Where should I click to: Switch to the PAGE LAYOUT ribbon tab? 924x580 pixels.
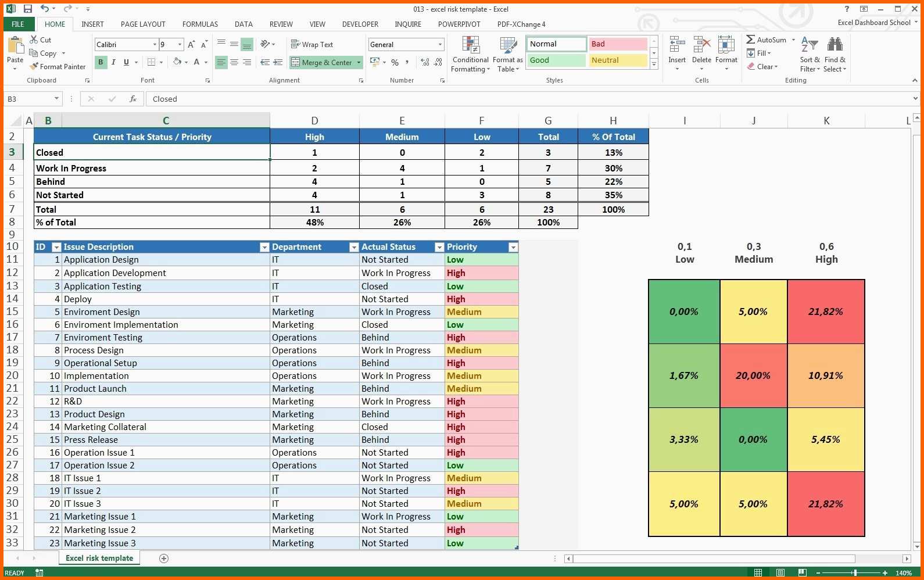[x=143, y=24]
